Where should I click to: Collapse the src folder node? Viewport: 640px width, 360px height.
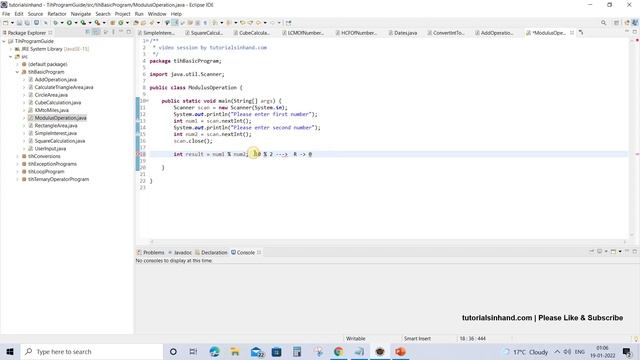point(11,57)
